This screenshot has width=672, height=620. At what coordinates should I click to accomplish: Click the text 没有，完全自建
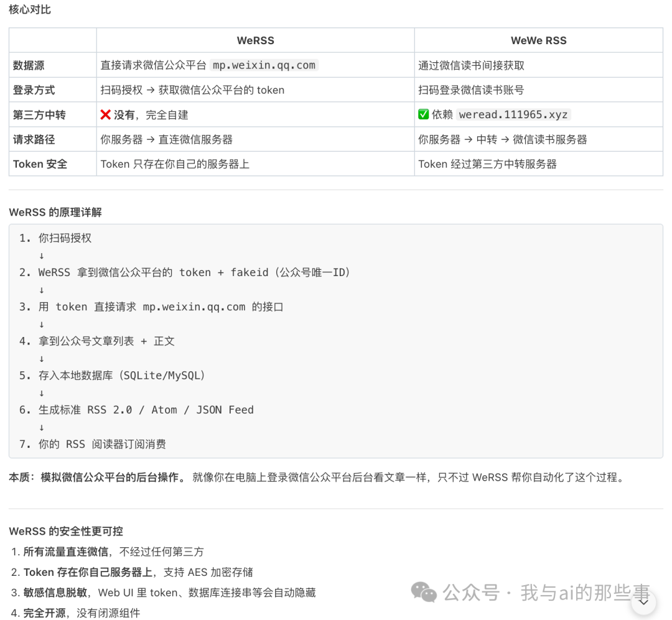point(151,115)
